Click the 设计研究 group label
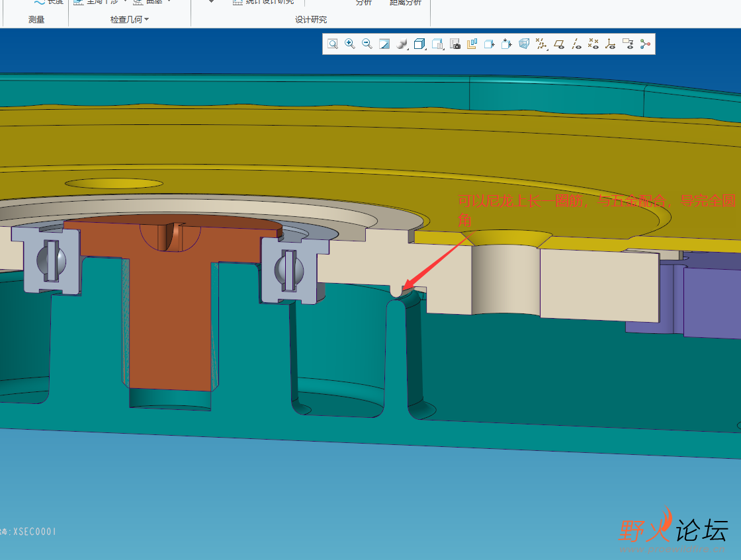The image size is (741, 560). [x=311, y=19]
